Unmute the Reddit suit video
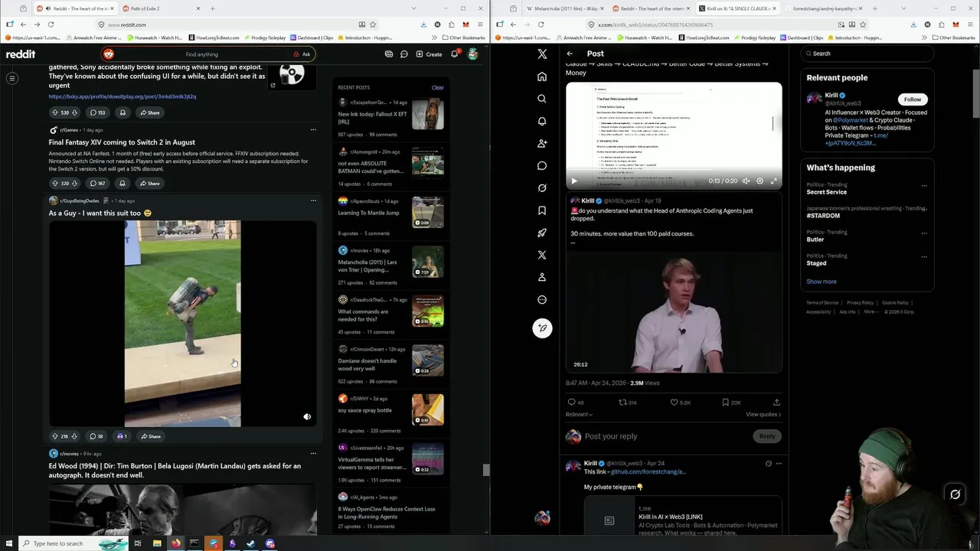The image size is (980, 551). tap(307, 417)
